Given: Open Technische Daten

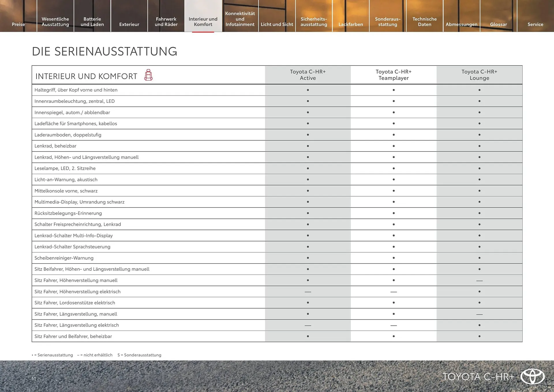Looking at the screenshot, I should coord(424,21).
